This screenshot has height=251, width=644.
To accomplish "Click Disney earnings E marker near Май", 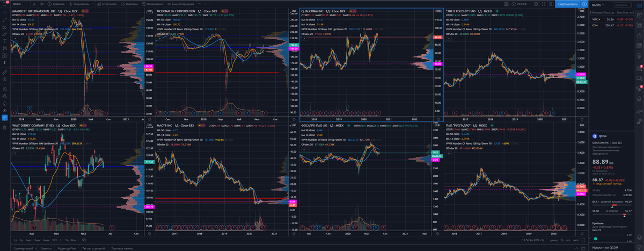I will (34, 227).
